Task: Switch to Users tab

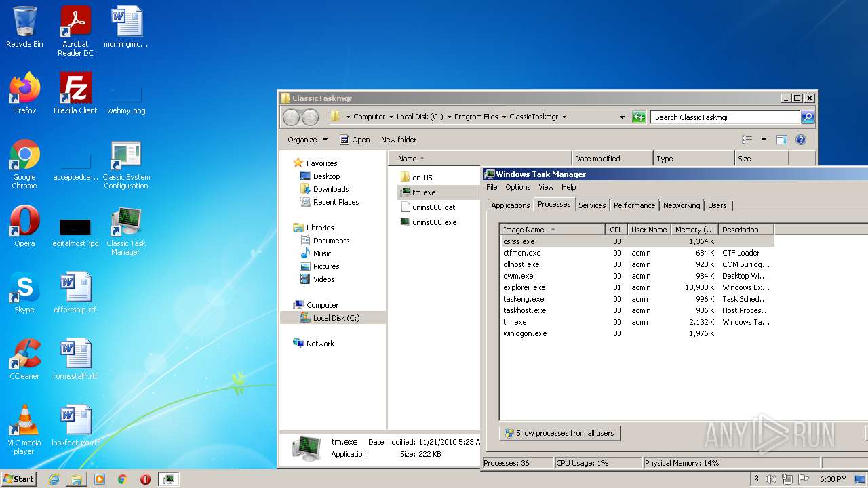Action: pos(717,205)
